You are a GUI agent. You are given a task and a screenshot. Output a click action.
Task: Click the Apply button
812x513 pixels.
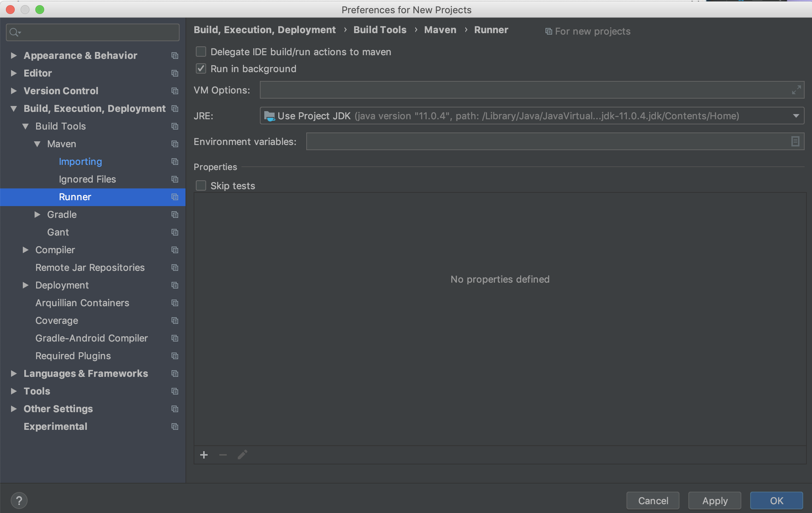(x=714, y=500)
